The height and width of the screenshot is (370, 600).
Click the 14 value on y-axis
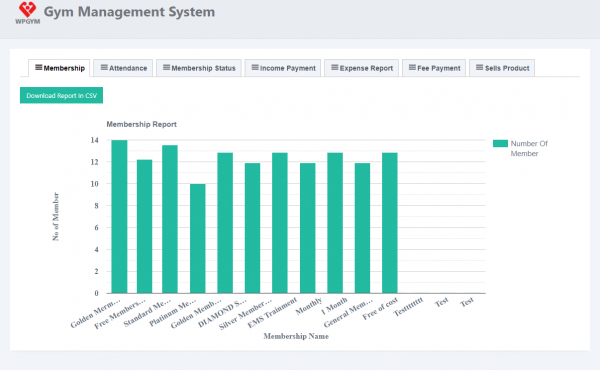(x=94, y=140)
